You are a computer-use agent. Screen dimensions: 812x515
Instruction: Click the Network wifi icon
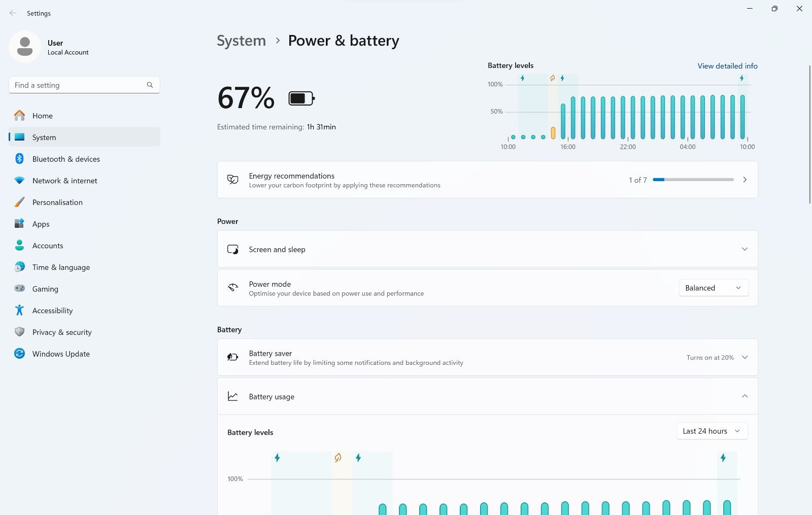pyautogui.click(x=19, y=181)
